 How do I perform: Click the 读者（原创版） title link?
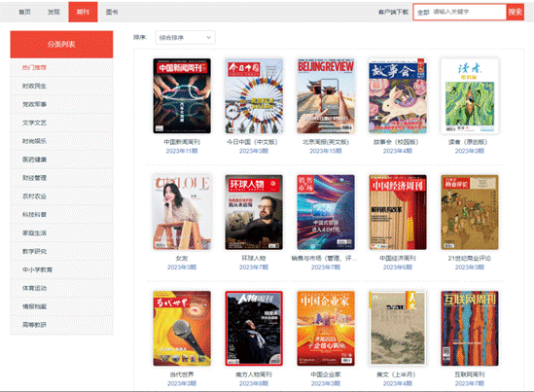[468, 142]
